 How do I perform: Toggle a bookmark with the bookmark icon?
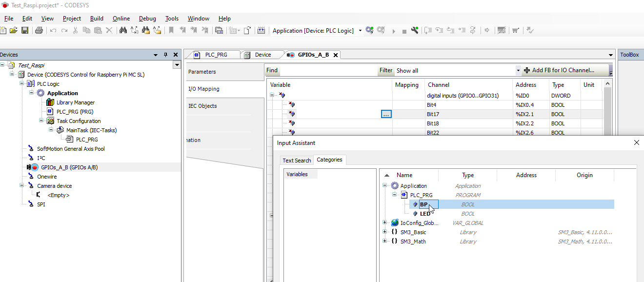(x=172, y=30)
